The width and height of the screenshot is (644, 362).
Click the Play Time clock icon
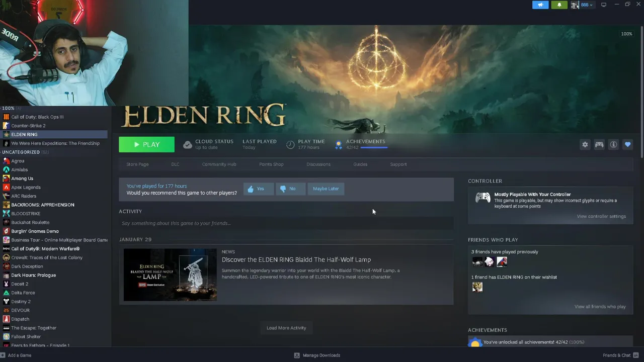[290, 144]
